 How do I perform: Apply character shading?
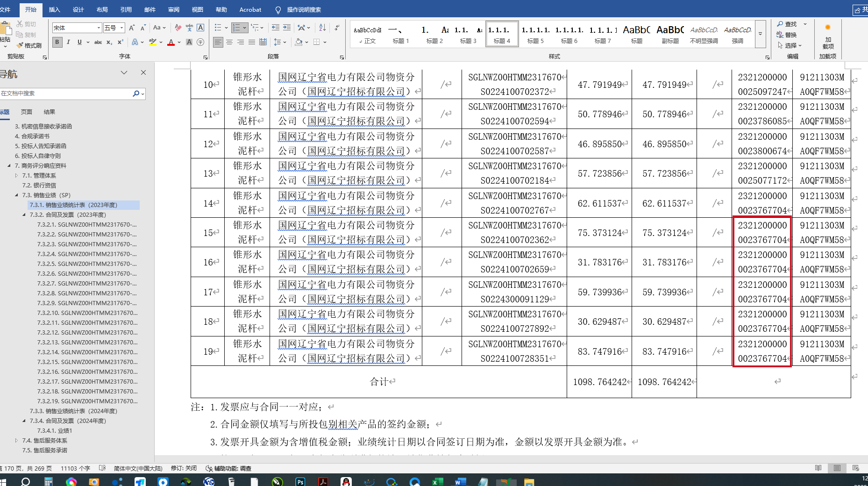[x=189, y=42]
